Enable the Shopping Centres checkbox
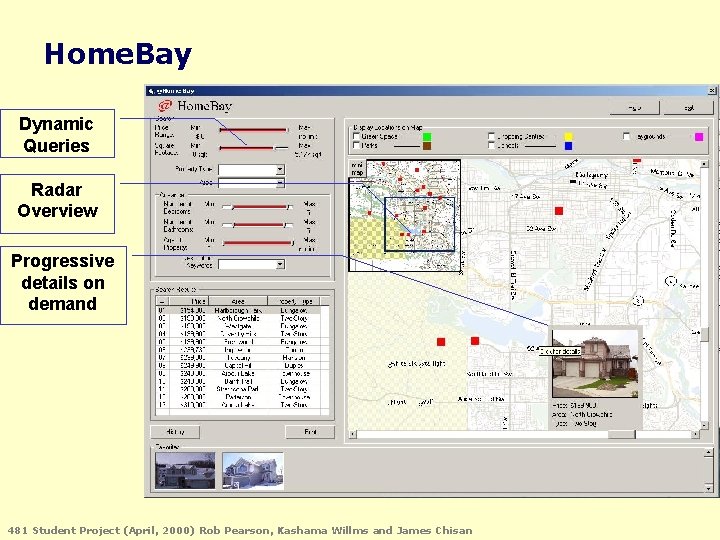 coord(491,136)
